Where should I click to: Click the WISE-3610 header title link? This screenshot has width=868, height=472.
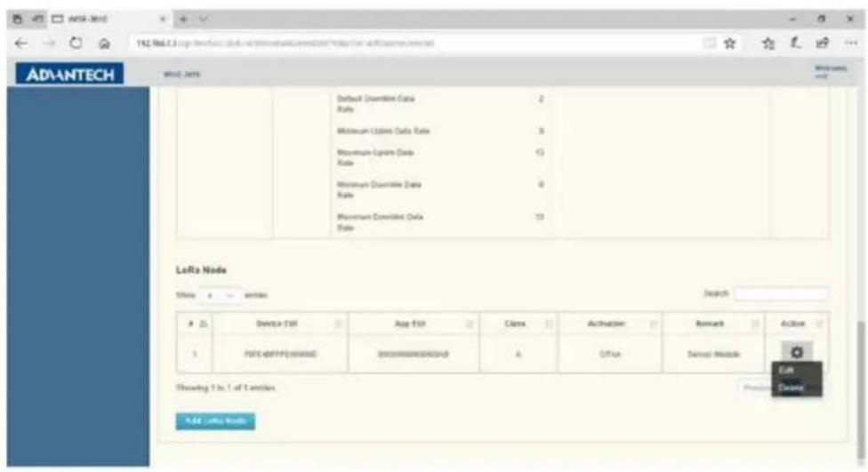click(x=182, y=74)
